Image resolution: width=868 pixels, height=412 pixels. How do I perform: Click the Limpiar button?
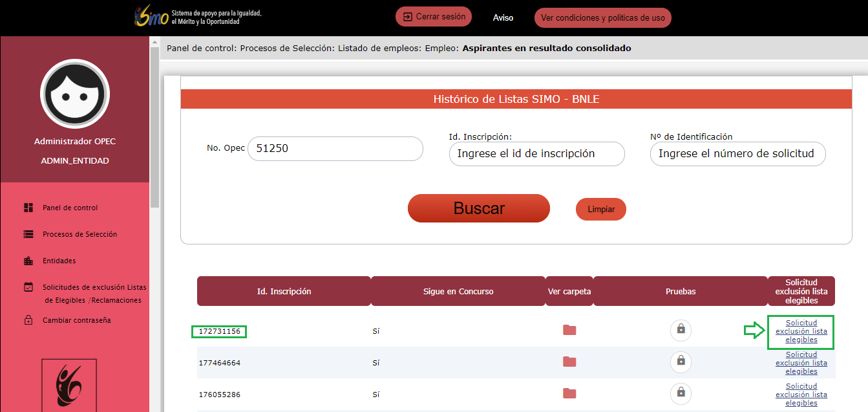coord(600,210)
